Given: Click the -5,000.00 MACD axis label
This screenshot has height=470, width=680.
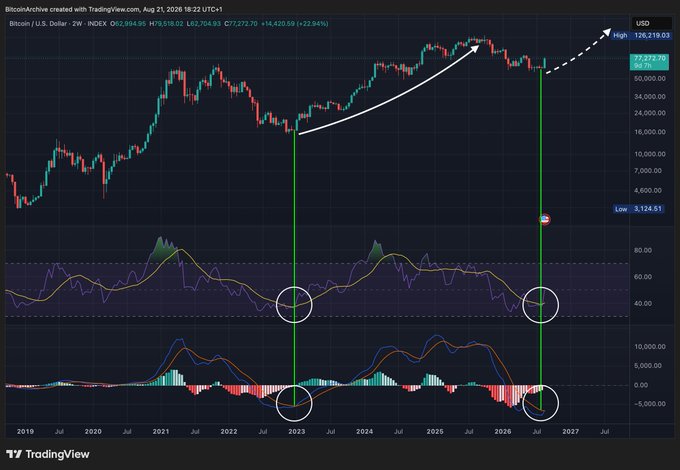Looking at the screenshot, I should pyautogui.click(x=648, y=404).
